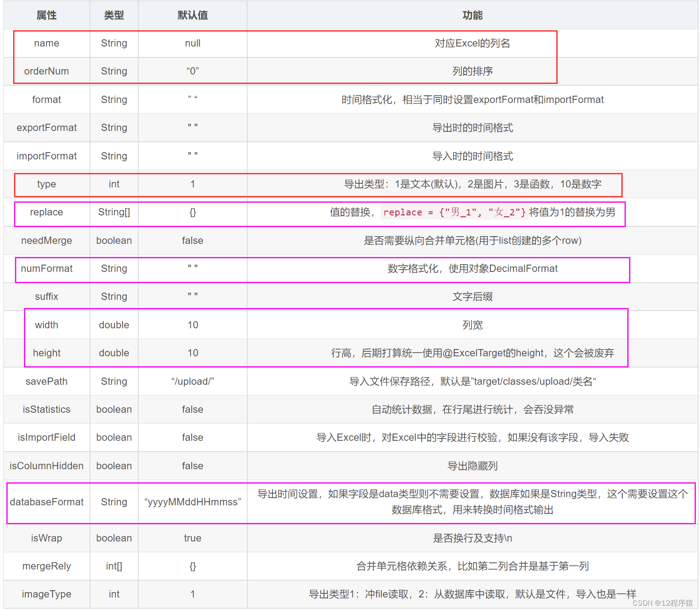
Task: Select the 'mergeRely' attribute cell
Action: [47, 566]
